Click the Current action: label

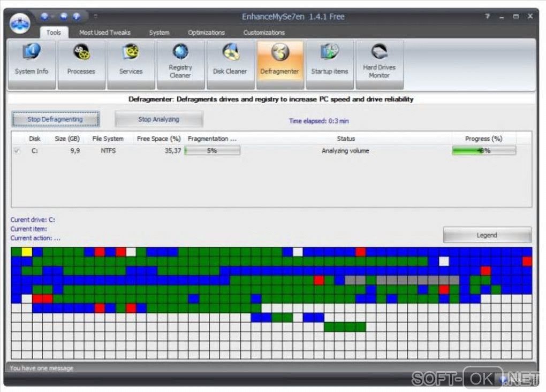[x=35, y=239]
